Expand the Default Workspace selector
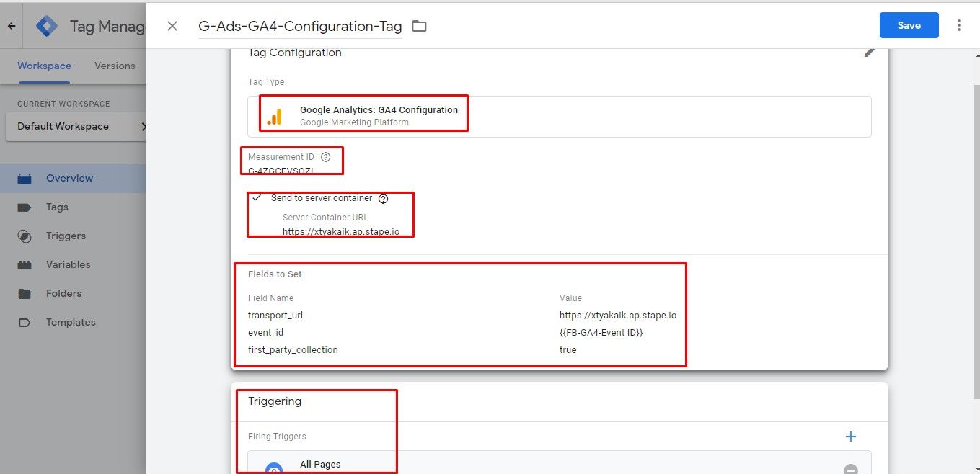Image resolution: width=980 pixels, height=474 pixels. click(x=76, y=127)
